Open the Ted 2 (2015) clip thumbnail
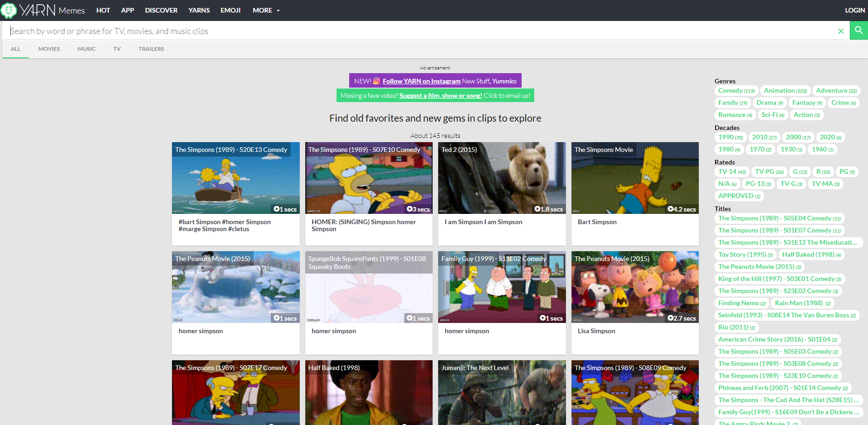 [x=502, y=178]
